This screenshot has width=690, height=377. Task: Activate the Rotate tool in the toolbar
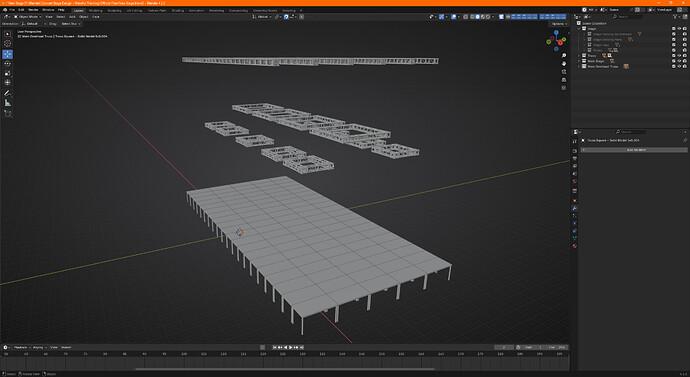(7, 64)
